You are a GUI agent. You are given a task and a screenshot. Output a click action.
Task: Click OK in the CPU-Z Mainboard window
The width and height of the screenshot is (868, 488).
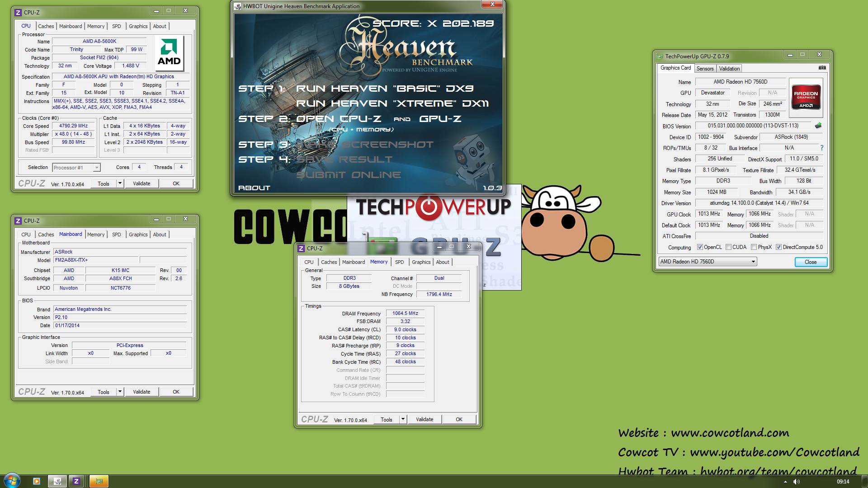tap(176, 392)
